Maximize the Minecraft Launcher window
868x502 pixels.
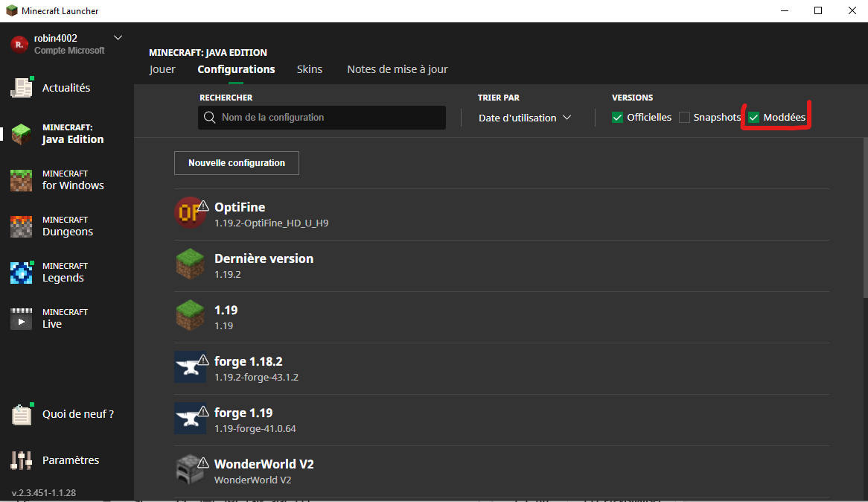pyautogui.click(x=818, y=10)
